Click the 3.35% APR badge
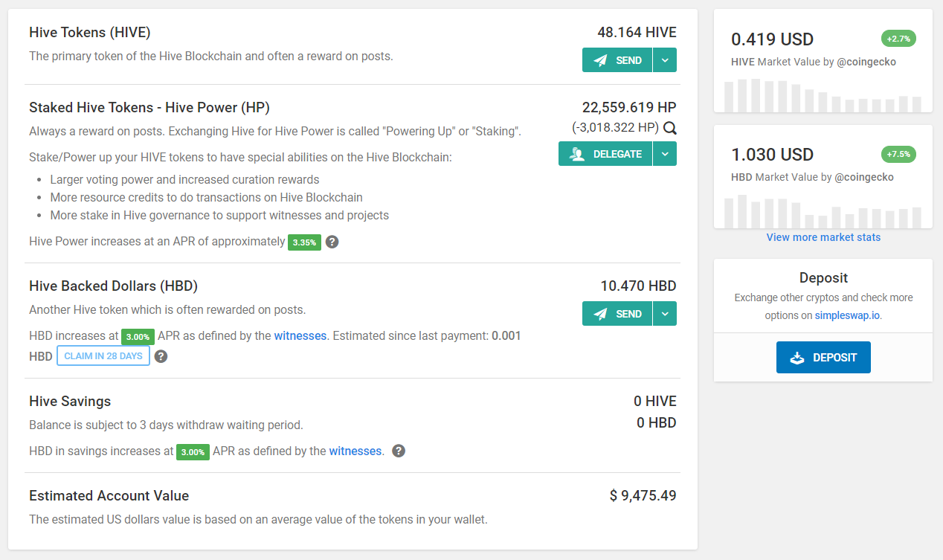 [x=304, y=242]
